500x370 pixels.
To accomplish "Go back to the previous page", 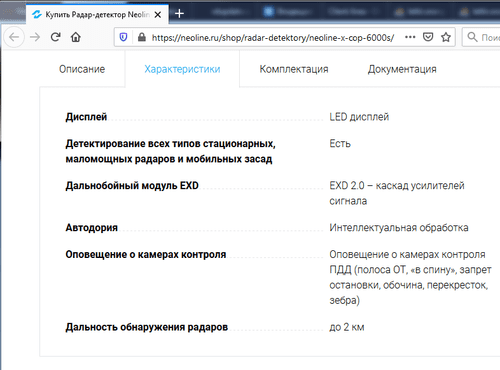I will 14,37.
